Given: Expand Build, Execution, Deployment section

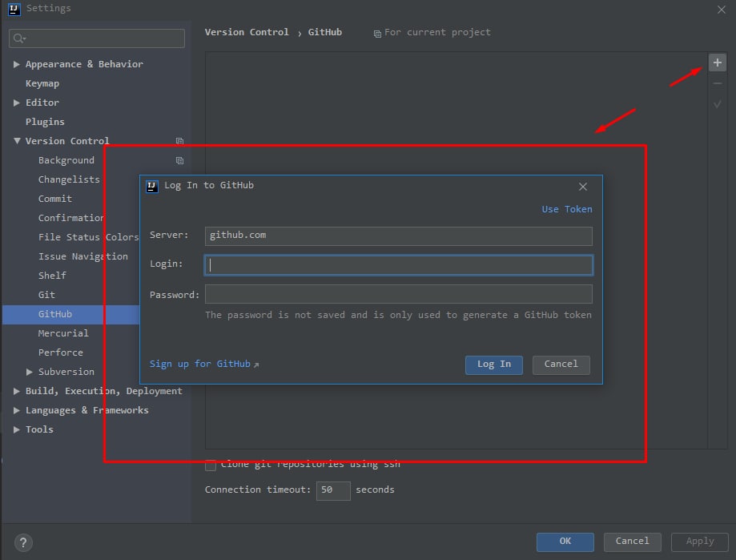Looking at the screenshot, I should tap(17, 391).
